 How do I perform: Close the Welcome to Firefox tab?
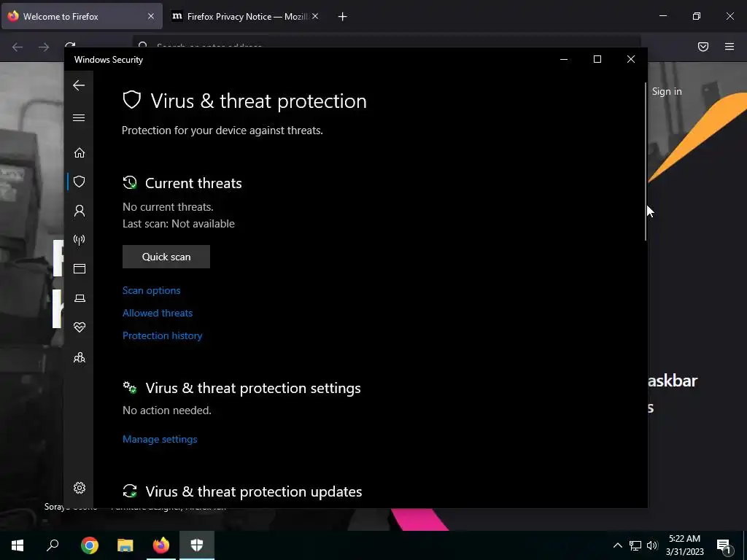pyautogui.click(x=150, y=16)
